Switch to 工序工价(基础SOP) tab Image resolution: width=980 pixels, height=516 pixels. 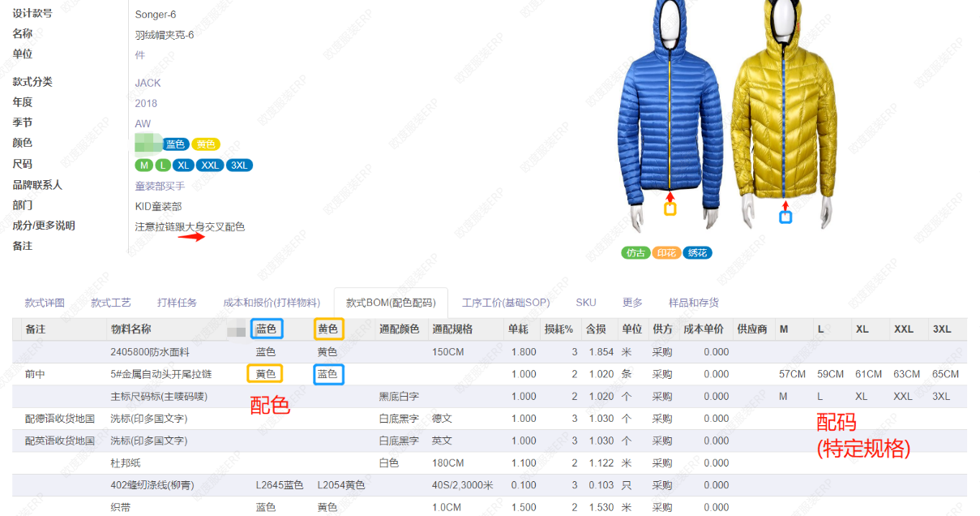506,303
